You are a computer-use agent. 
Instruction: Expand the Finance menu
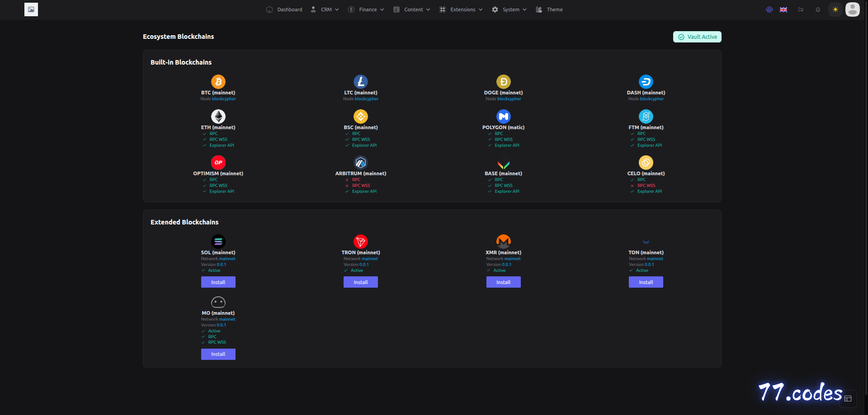pos(366,9)
